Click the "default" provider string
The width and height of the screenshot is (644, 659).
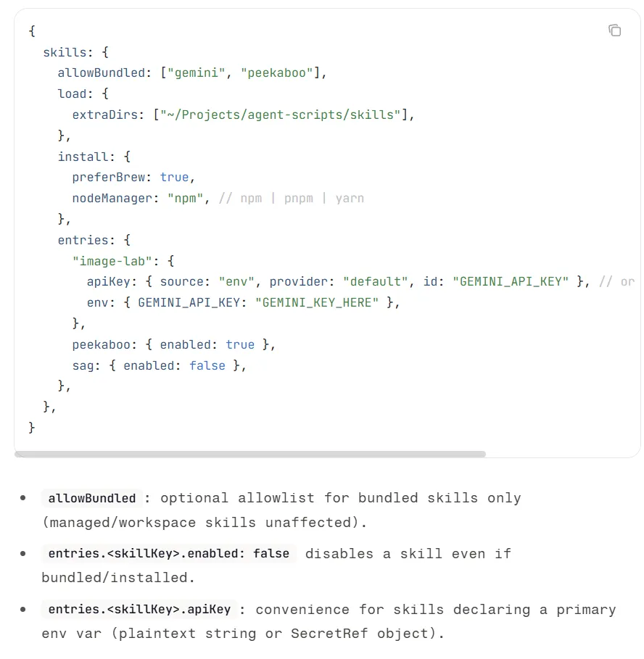pyautogui.click(x=375, y=281)
